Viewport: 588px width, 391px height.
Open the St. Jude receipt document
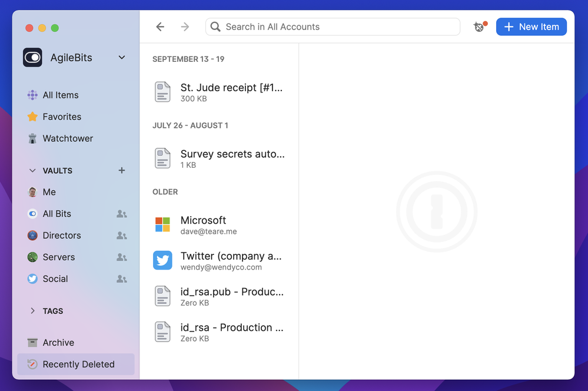pos(219,92)
